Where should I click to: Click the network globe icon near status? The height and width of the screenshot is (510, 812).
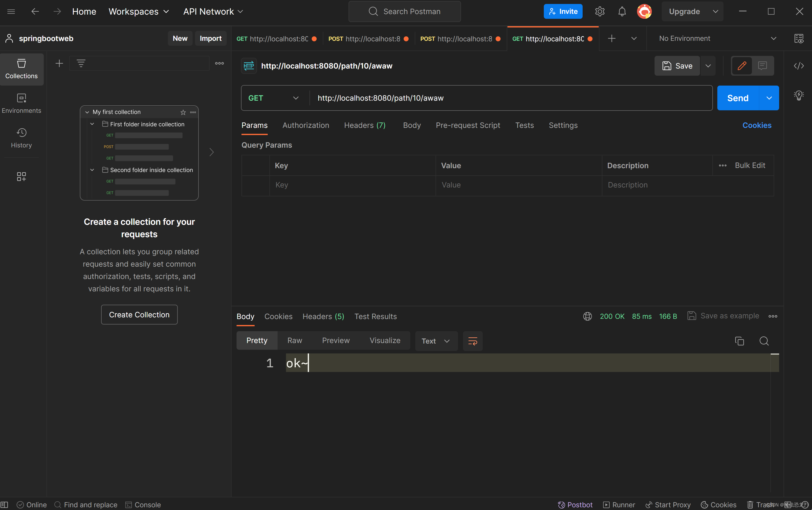pos(588,316)
